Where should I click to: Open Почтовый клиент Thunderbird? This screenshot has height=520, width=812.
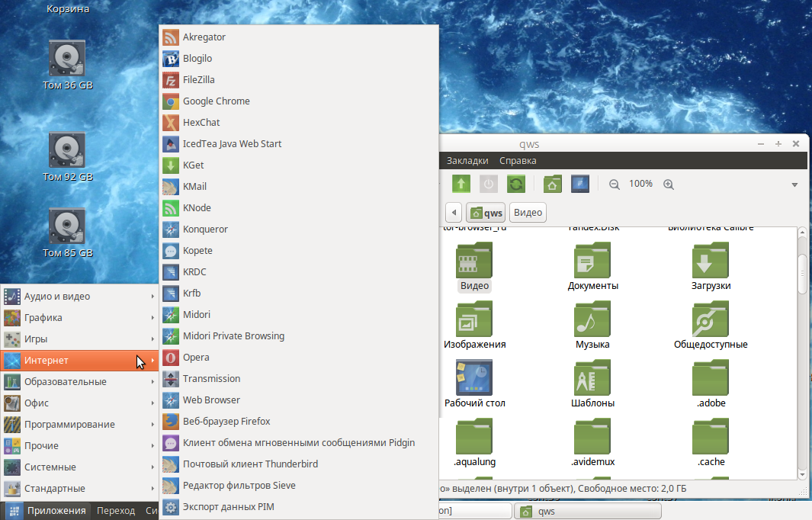(299, 464)
